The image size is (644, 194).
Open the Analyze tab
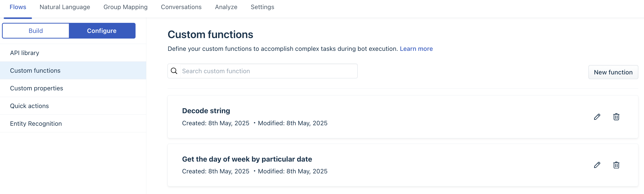226,7
